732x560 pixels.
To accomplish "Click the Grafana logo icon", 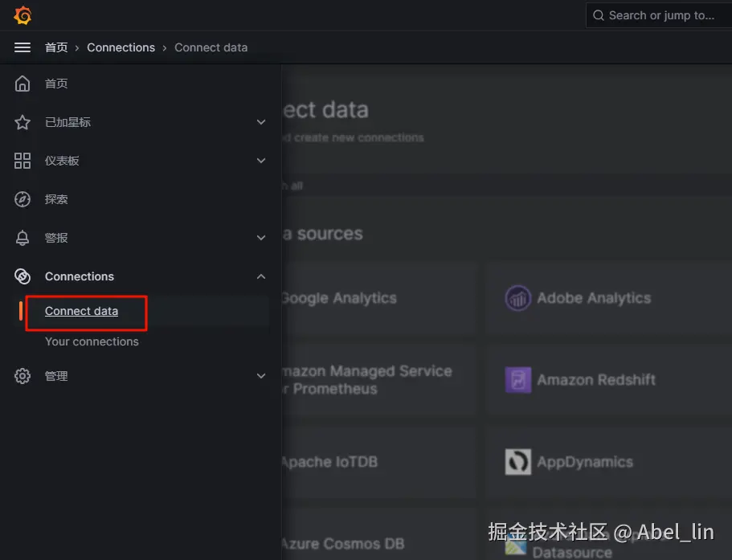I will coord(22,15).
